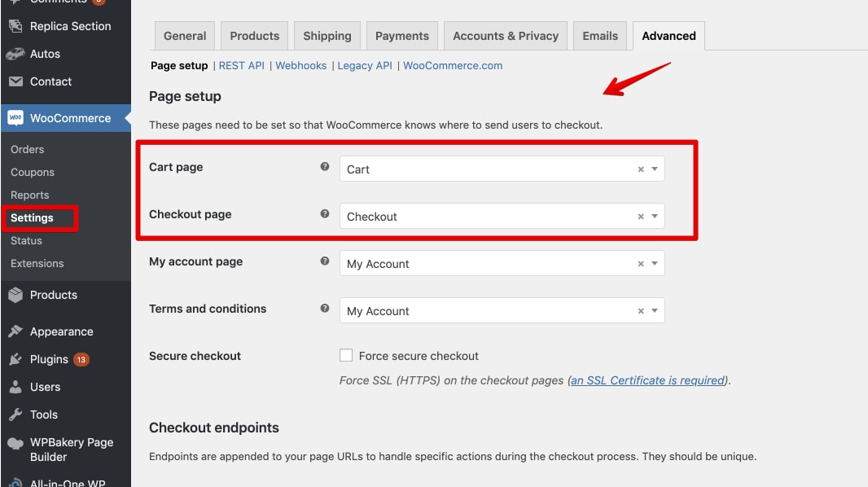The height and width of the screenshot is (487, 868).
Task: Open Settings in the WooCommerce submenu
Action: (32, 217)
